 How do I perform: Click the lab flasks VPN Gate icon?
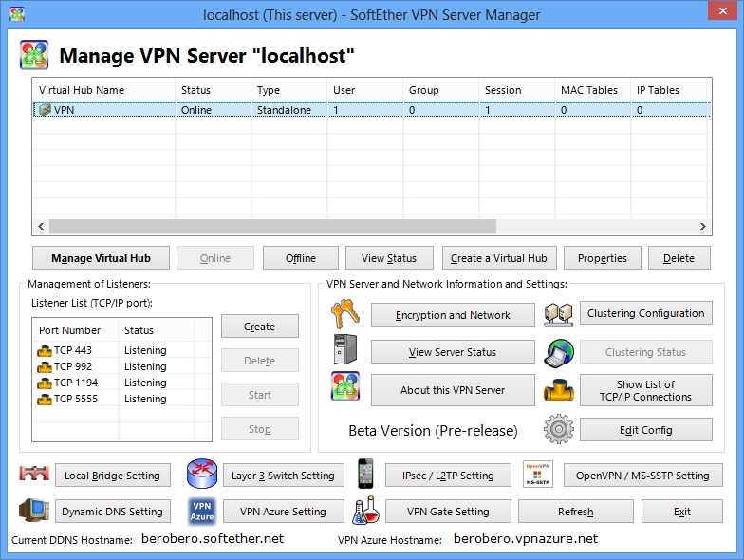(366, 511)
